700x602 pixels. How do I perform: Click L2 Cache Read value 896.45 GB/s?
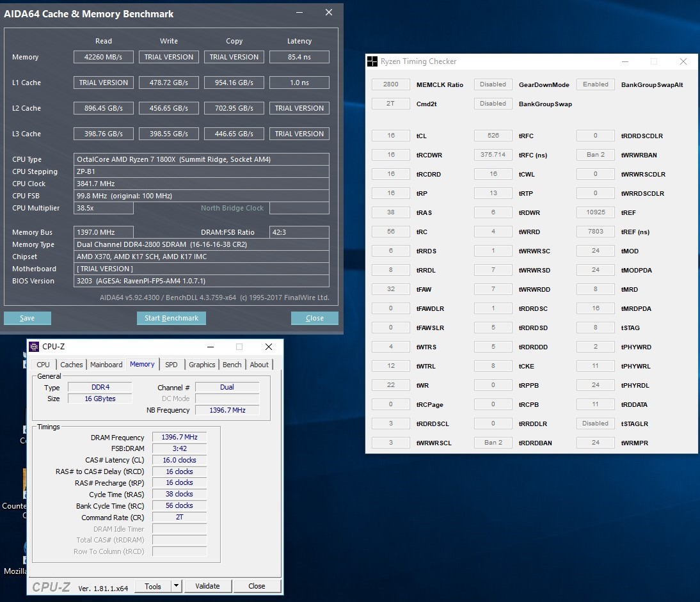point(104,108)
